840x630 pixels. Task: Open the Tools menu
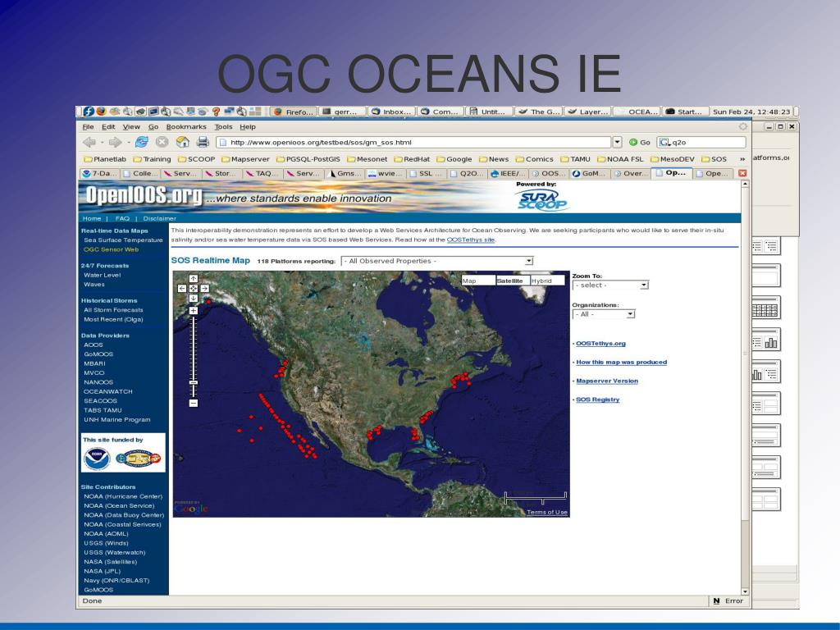pyautogui.click(x=223, y=127)
